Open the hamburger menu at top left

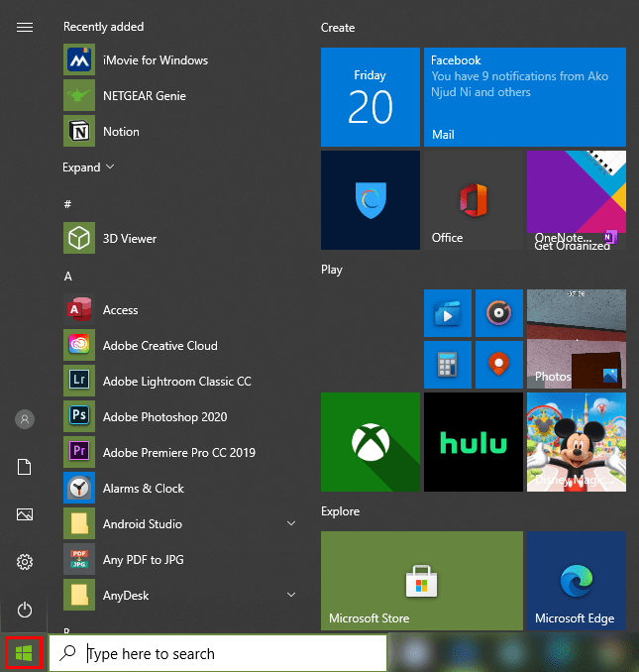(25, 27)
